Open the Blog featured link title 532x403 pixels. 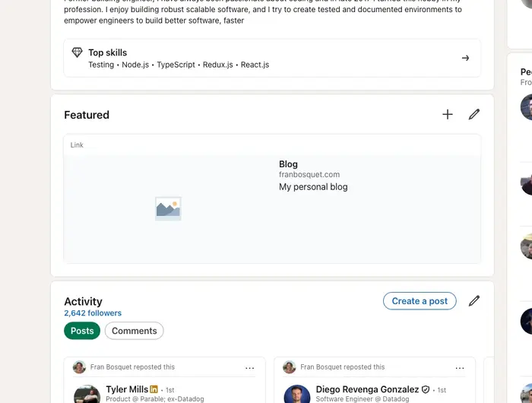tap(289, 164)
